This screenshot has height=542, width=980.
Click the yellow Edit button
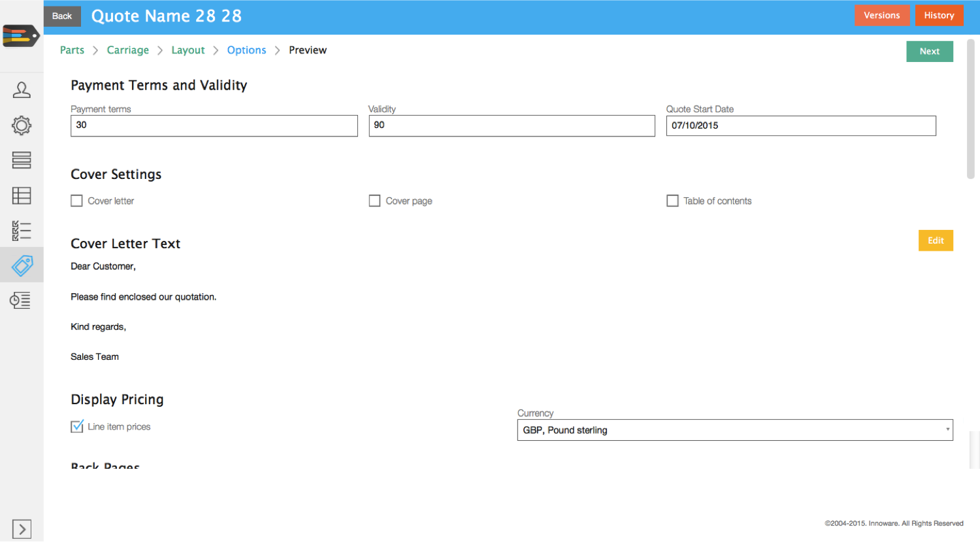tap(935, 241)
